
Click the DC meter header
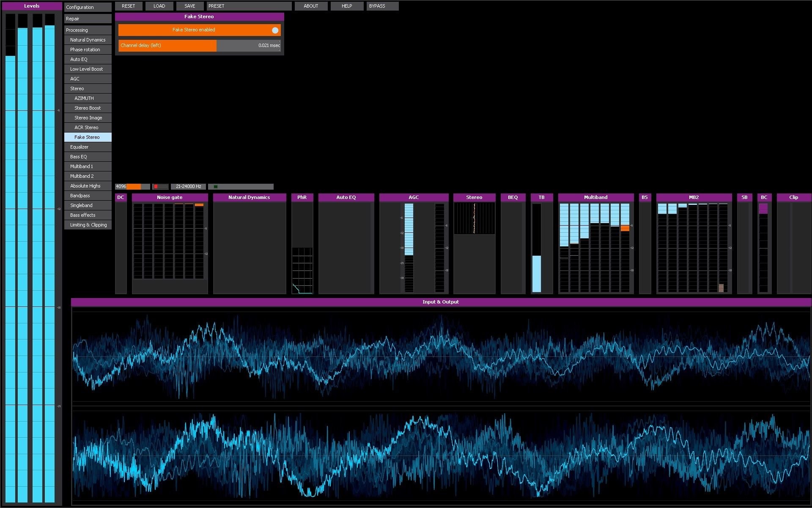121,198
